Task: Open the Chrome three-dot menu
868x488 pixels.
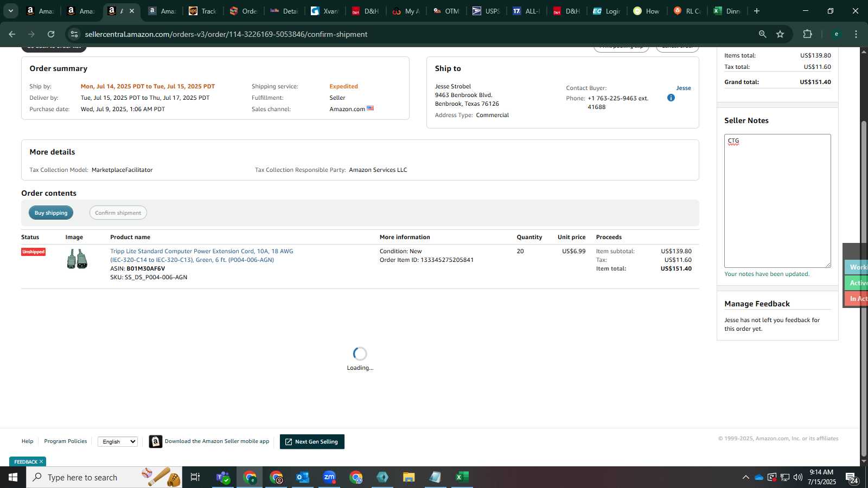Action: pos(856,34)
